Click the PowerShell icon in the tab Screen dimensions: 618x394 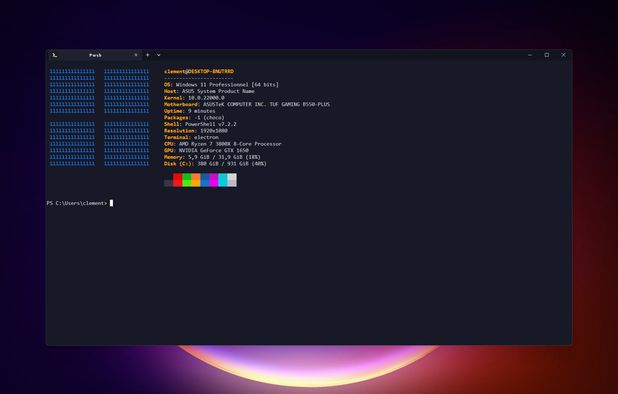coord(55,55)
